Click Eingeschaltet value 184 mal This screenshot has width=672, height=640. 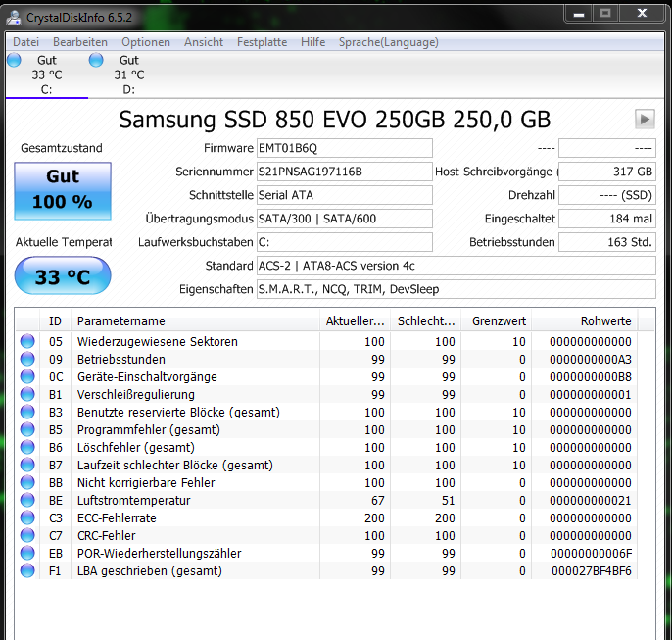(607, 219)
